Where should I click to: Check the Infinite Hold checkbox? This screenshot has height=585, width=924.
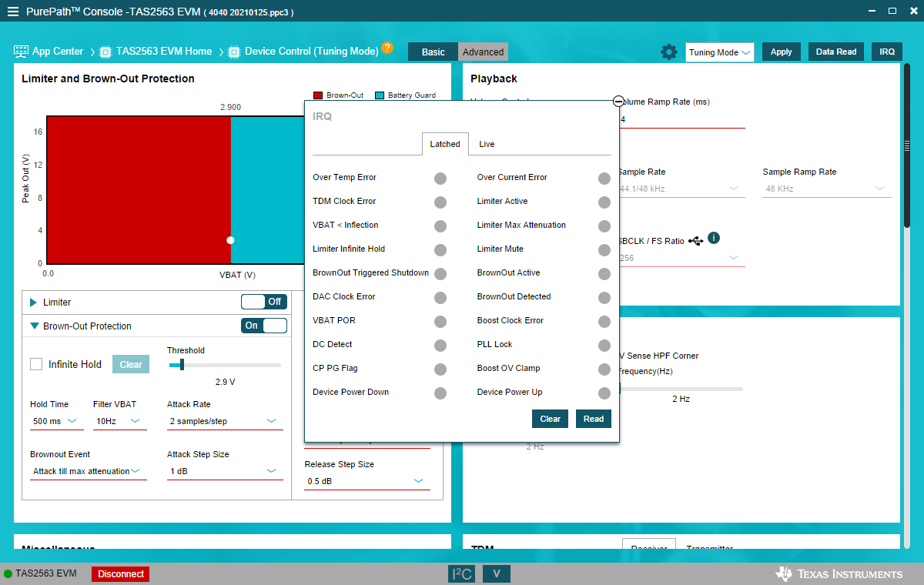point(36,364)
